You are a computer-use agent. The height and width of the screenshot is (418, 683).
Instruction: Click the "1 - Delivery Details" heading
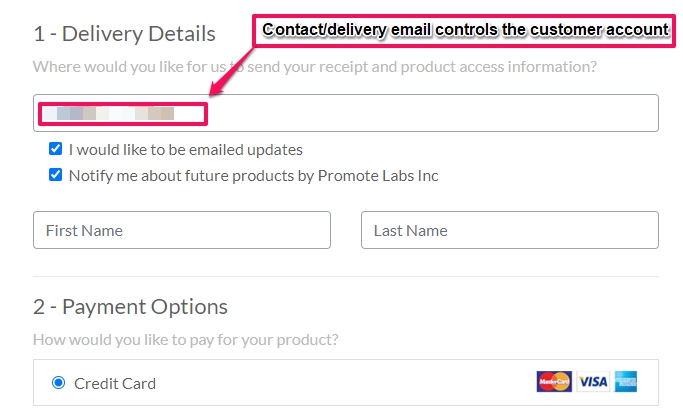[x=124, y=34]
